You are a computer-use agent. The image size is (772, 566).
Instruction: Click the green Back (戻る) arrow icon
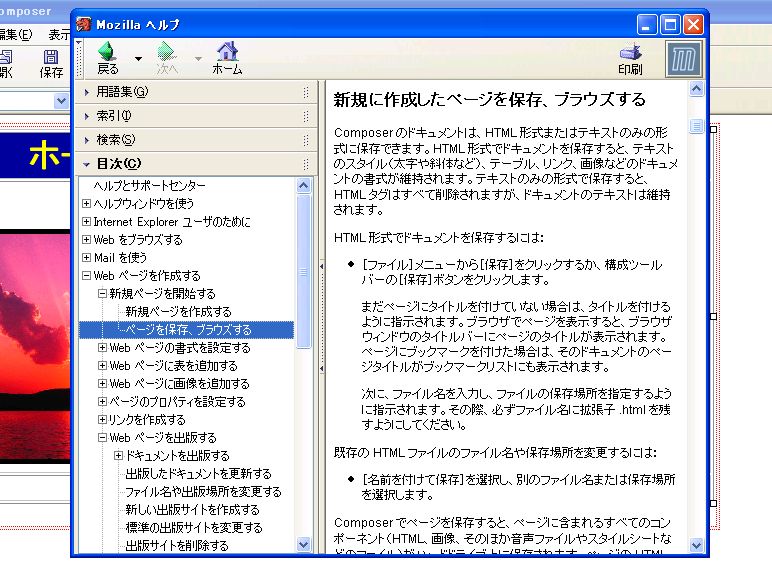click(x=108, y=51)
